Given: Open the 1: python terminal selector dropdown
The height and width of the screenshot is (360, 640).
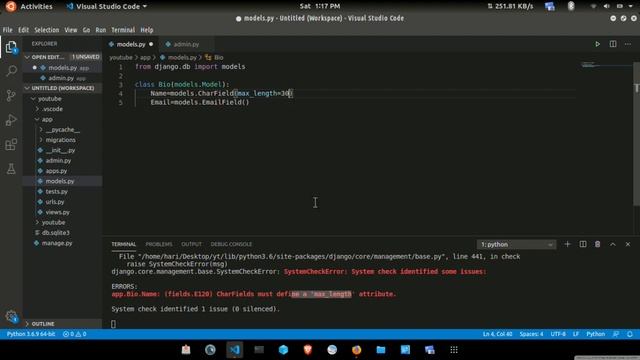Looking at the screenshot, I should 516,244.
